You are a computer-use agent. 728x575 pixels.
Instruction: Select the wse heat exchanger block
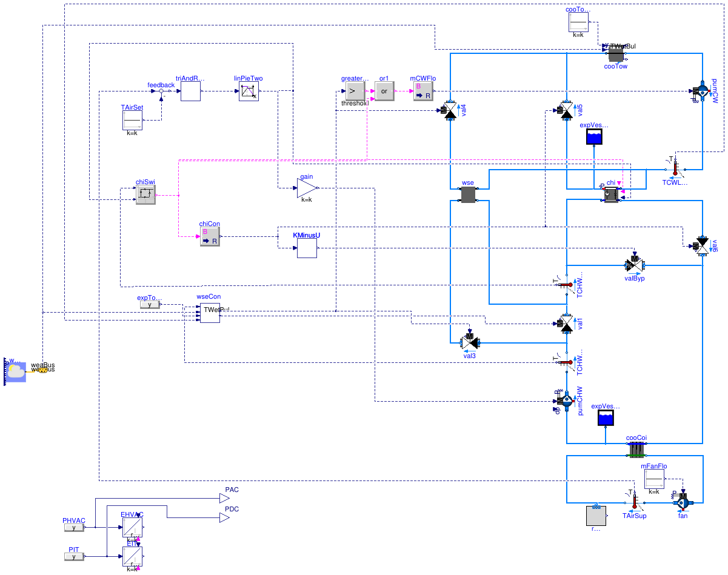pyautogui.click(x=468, y=195)
